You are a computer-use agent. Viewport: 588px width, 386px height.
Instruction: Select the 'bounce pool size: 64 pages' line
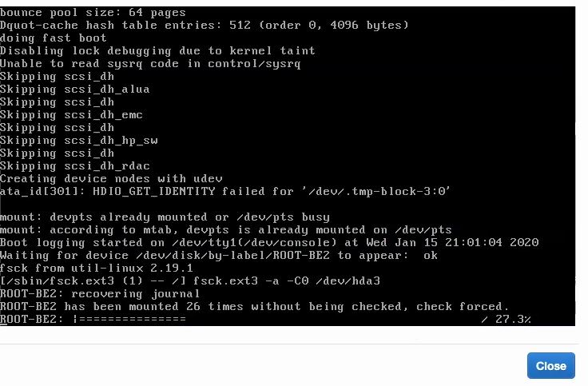click(93, 12)
